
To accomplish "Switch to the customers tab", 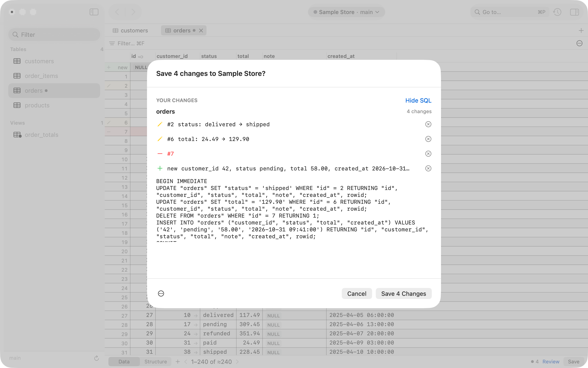I will (130, 30).
